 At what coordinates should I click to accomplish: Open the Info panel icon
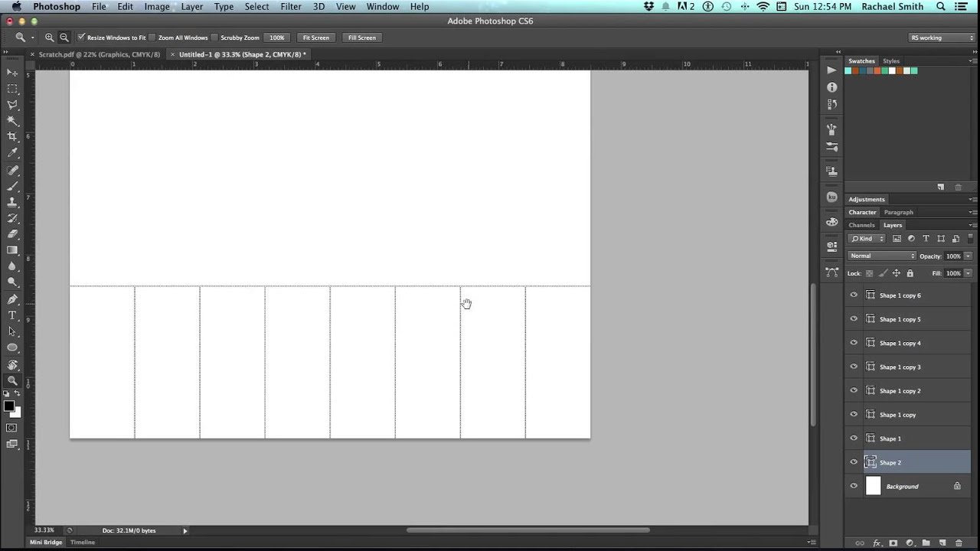click(x=832, y=87)
